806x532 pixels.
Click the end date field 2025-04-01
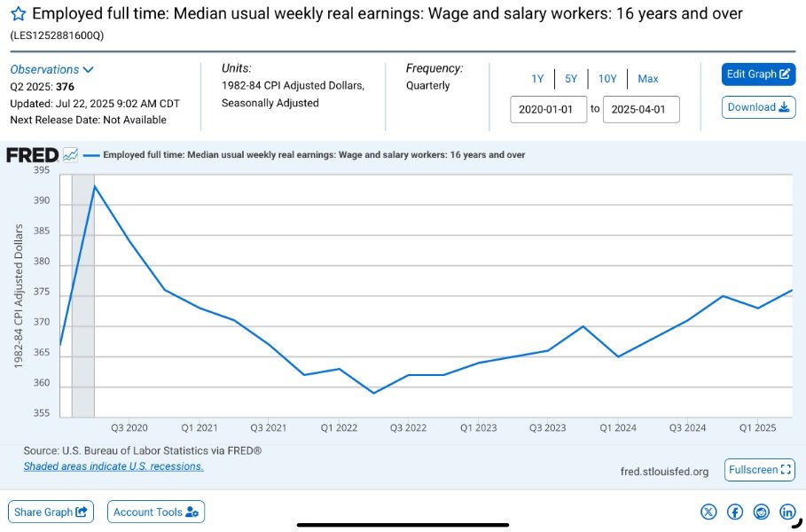pos(641,109)
